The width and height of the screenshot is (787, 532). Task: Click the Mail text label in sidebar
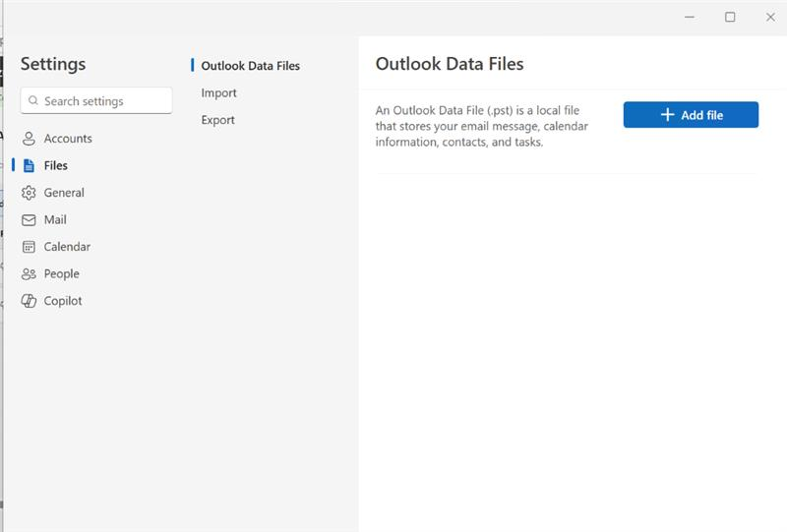[55, 220]
